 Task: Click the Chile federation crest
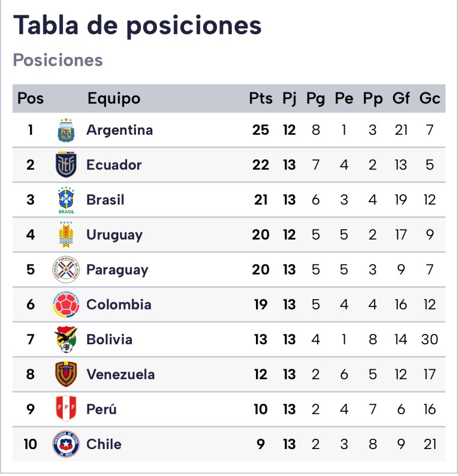point(66,444)
